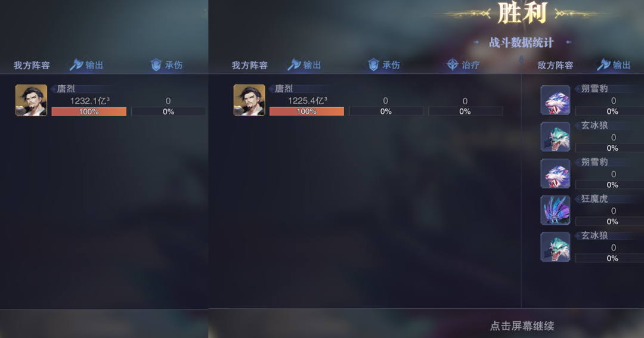Tap the healing (治疗) cross icon
Viewport: 644px width, 338px height.
(x=452, y=64)
